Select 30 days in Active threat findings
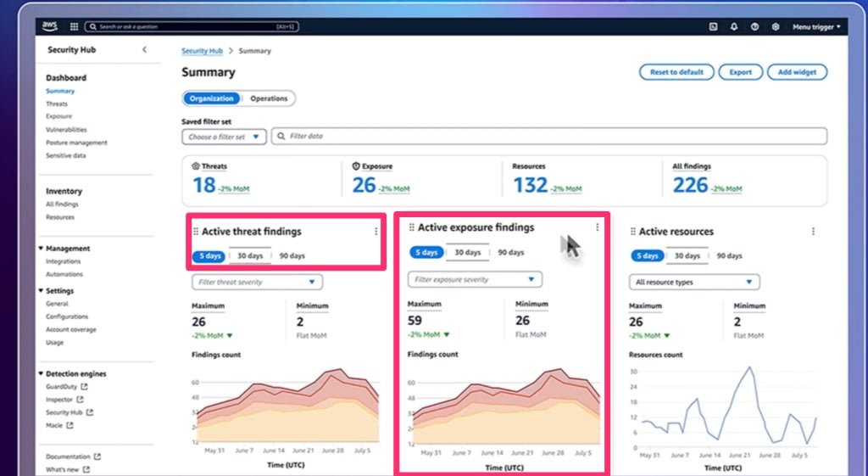 coord(250,256)
